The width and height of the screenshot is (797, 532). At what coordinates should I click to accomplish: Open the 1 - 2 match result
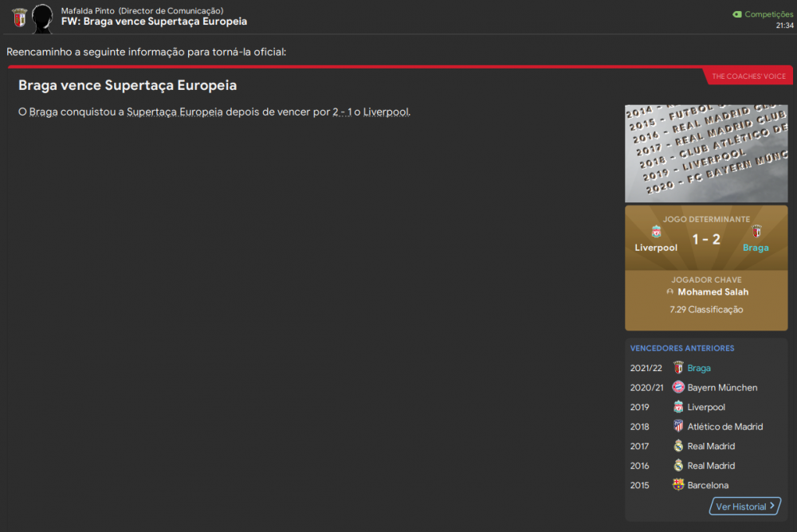(x=706, y=240)
